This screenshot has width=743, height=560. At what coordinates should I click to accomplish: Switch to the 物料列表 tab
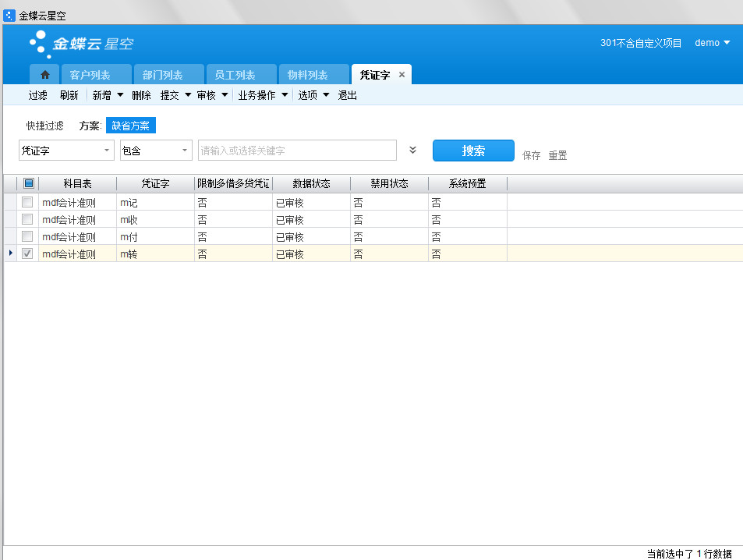click(307, 75)
